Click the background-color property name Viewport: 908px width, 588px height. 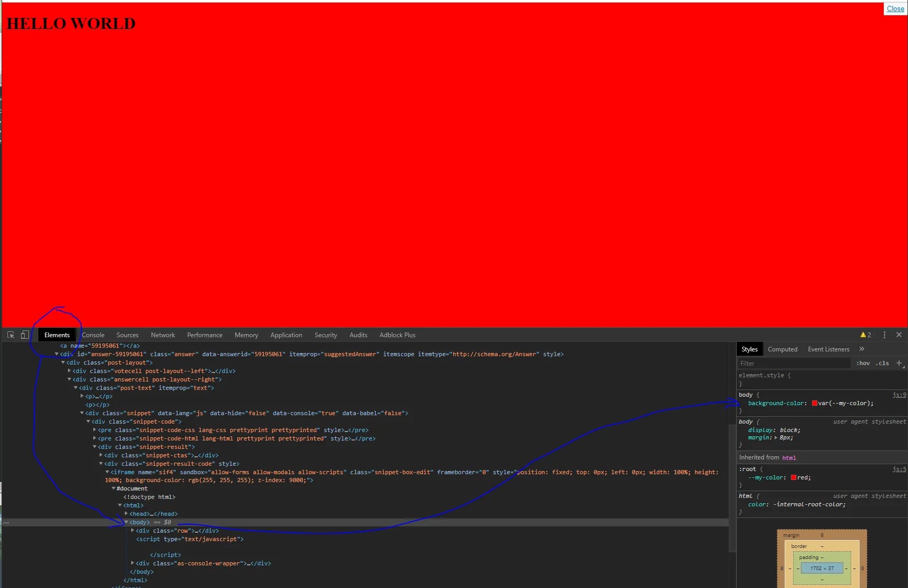click(x=776, y=403)
